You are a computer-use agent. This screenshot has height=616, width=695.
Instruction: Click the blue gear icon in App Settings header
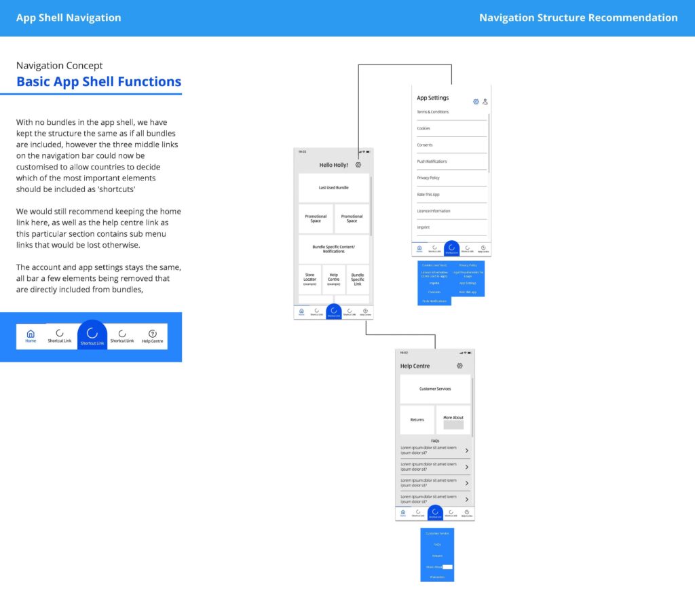pos(476,102)
